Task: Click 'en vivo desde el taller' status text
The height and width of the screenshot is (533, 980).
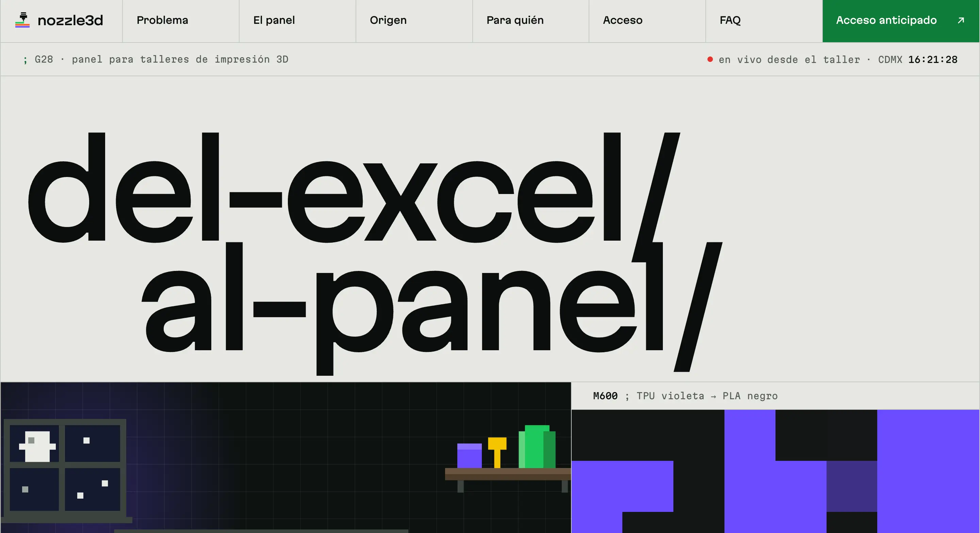Action: (789, 60)
